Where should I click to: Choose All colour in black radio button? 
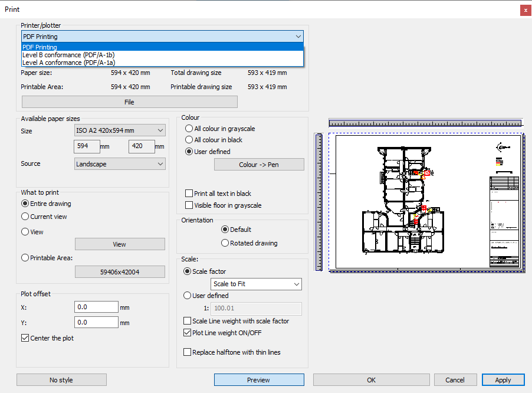pos(189,140)
